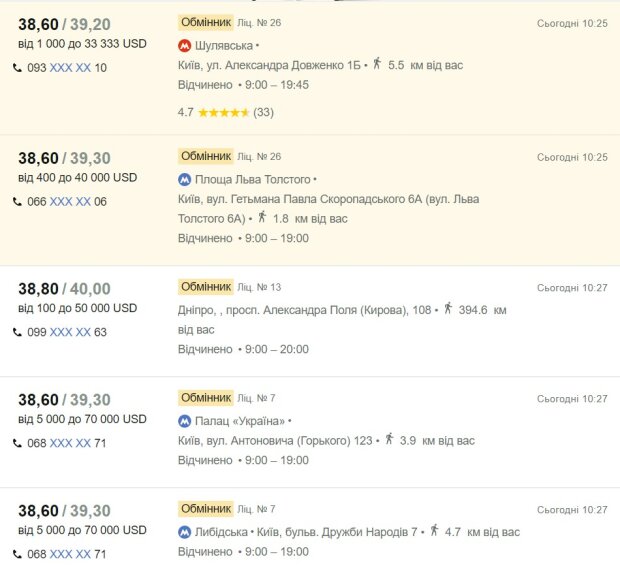Screen dimensions: 620x572
Task: Click the Обмінник badge in the Шулявська listing
Action: click(206, 23)
